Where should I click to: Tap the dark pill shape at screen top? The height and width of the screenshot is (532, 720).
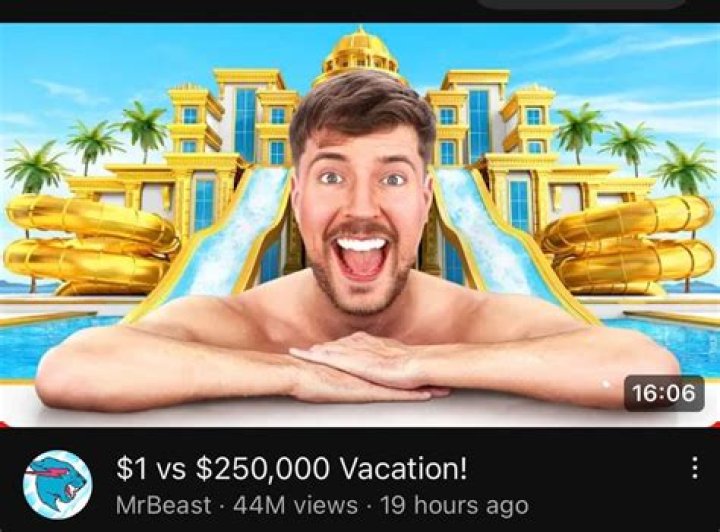click(581, 4)
